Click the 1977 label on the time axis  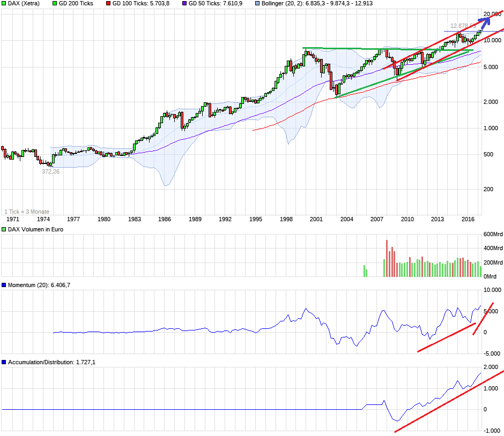point(73,219)
